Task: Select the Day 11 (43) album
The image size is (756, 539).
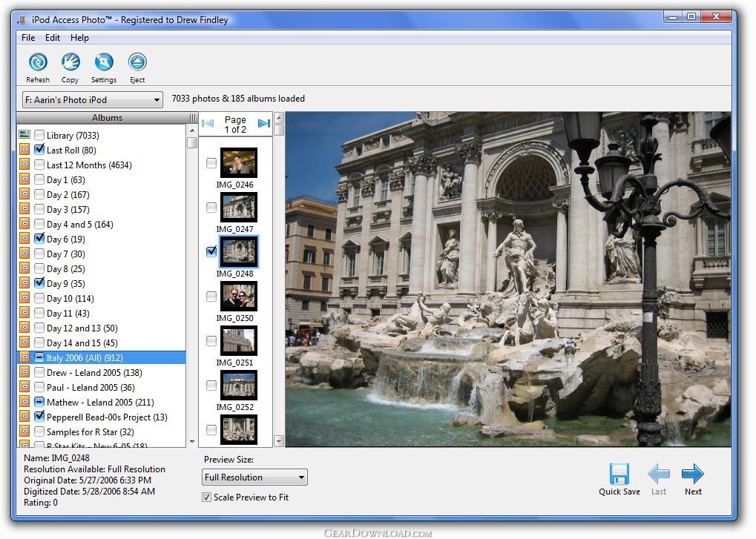Action: coord(68,313)
